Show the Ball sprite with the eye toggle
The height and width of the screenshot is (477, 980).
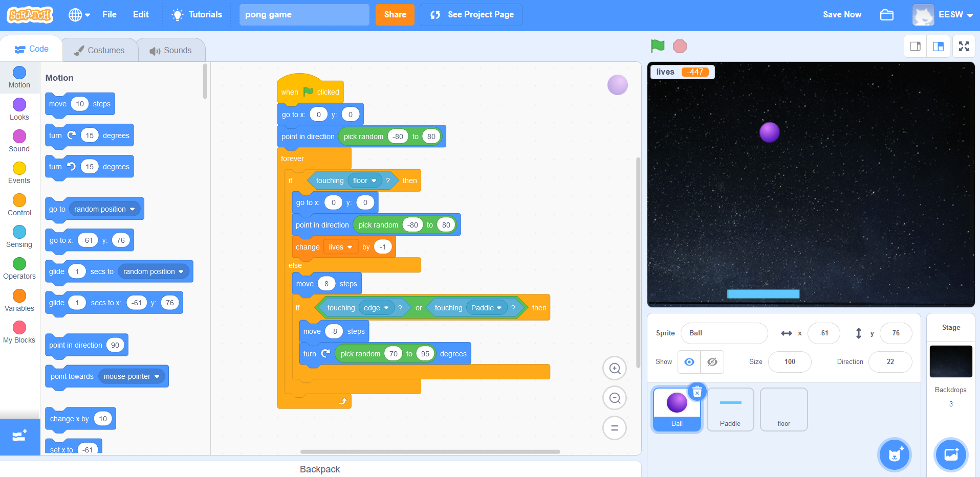[x=689, y=361]
